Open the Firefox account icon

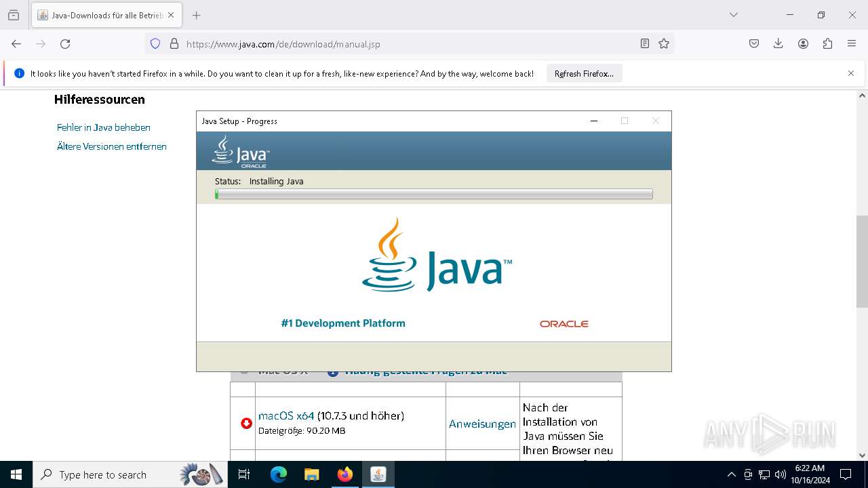coord(803,43)
